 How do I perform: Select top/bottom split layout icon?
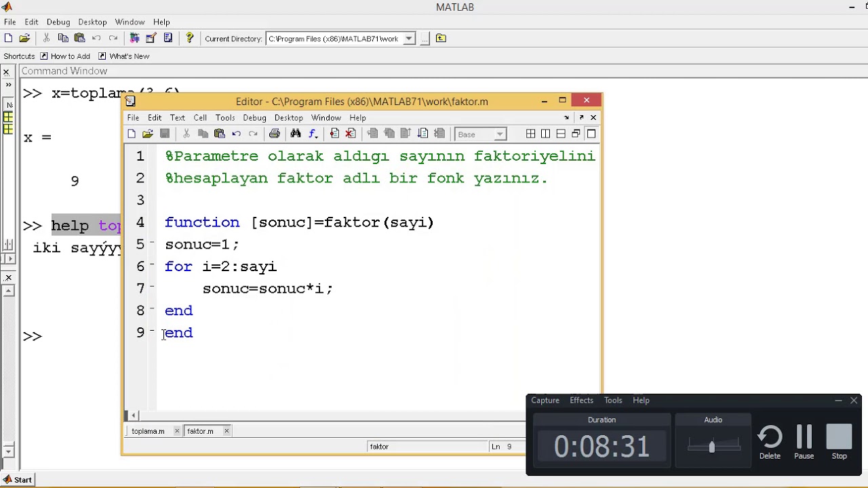pos(561,134)
